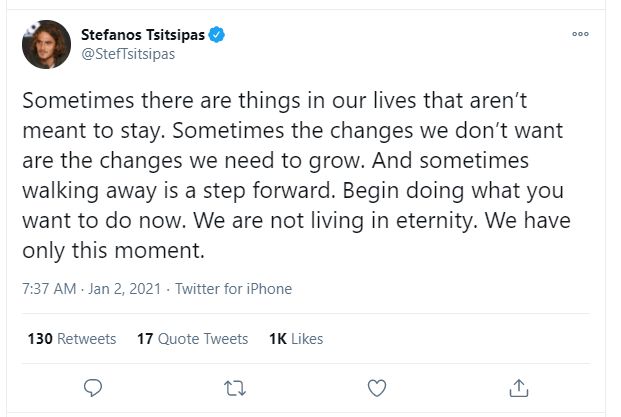Click the reply speech bubble icon
The height and width of the screenshot is (417, 621).
[92, 386]
